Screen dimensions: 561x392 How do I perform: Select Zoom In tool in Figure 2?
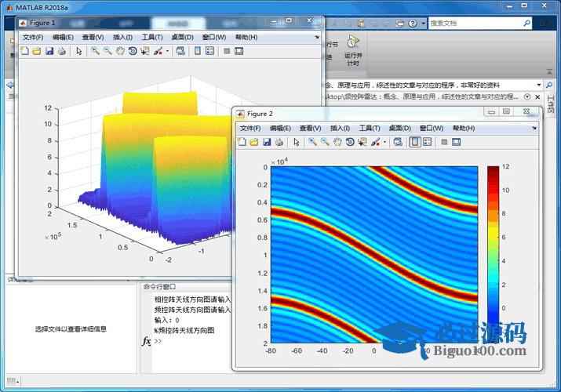[311, 142]
